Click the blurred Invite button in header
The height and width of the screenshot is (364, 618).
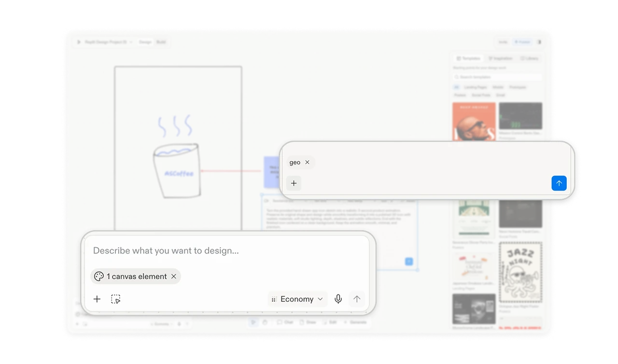coord(503,42)
